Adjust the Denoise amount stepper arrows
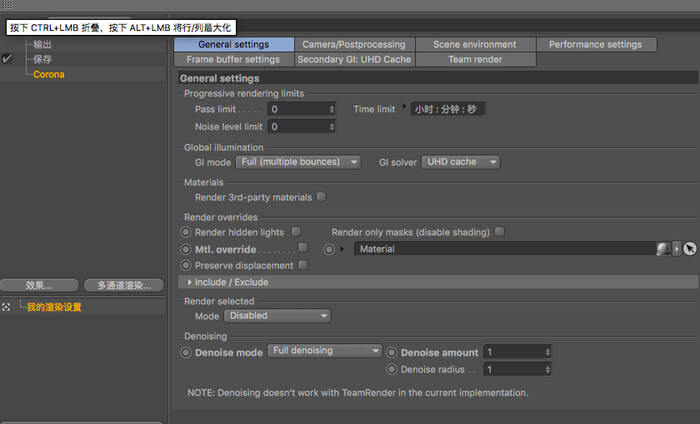 point(548,352)
